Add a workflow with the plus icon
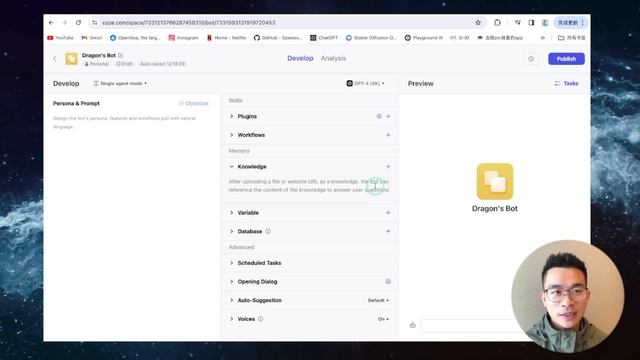Image resolution: width=640 pixels, height=360 pixels. coord(388,135)
